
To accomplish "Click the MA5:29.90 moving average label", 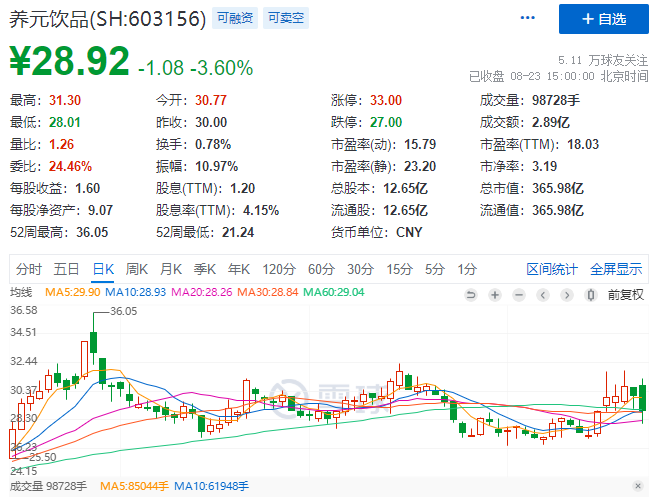I will 73,292.
